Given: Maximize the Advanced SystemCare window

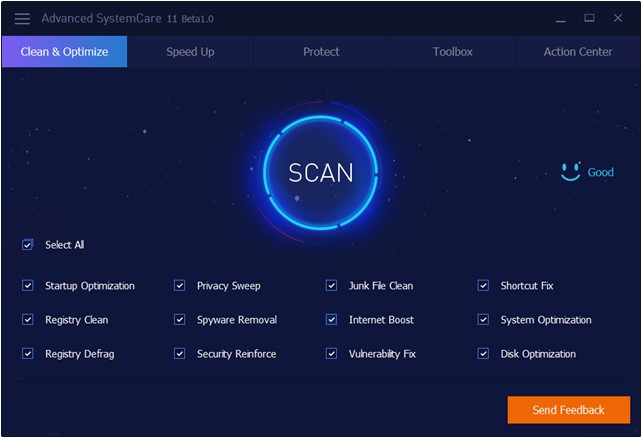Looking at the screenshot, I should 589,18.
